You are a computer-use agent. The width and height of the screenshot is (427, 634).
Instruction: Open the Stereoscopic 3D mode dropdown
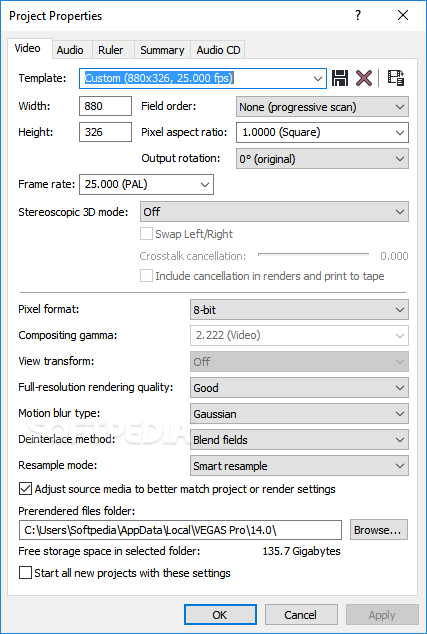coord(274,212)
